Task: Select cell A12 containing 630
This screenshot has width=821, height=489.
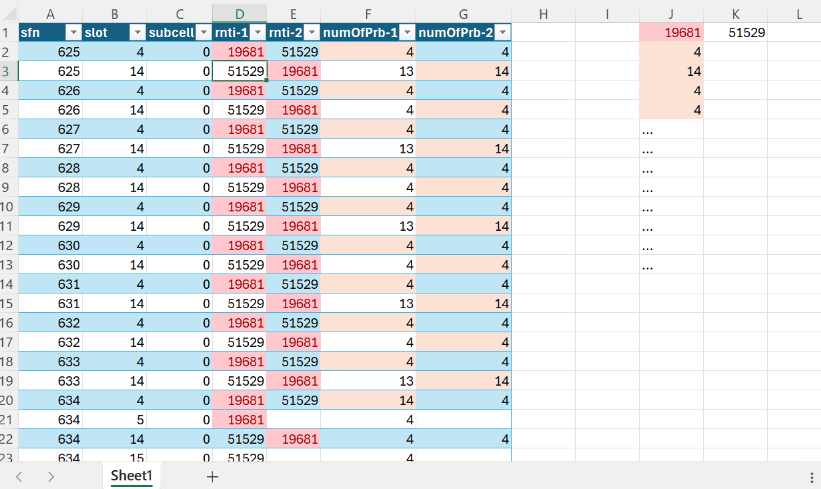Action: pos(50,246)
